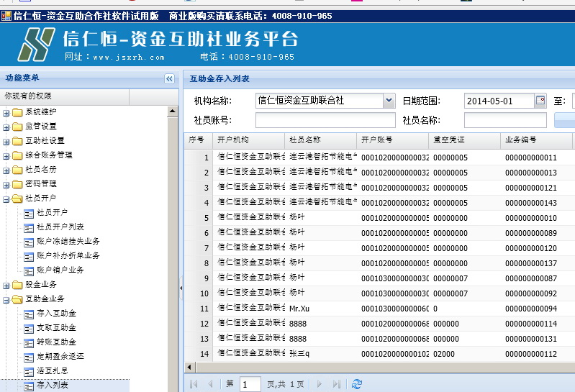Click the 社员名称 input field
Image resolution: width=575 pixels, height=392 pixels.
point(505,120)
